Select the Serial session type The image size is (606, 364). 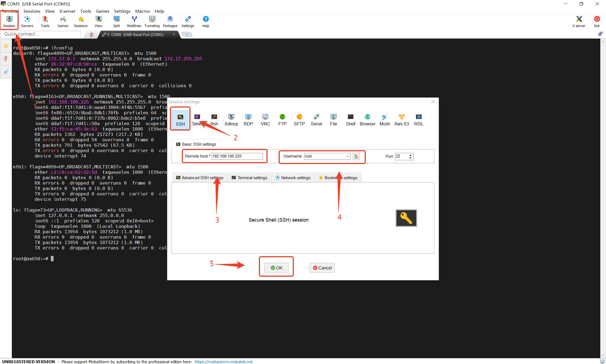[x=316, y=120]
